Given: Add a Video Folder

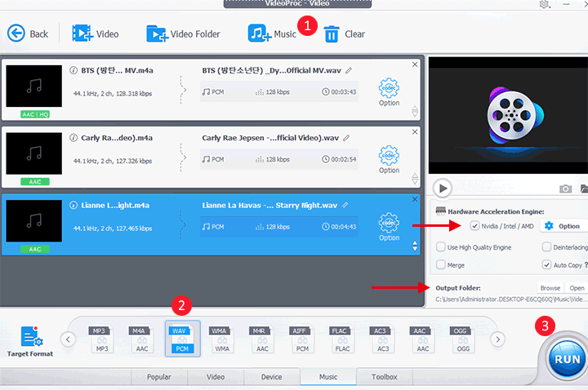Looking at the screenshot, I should click(183, 33).
